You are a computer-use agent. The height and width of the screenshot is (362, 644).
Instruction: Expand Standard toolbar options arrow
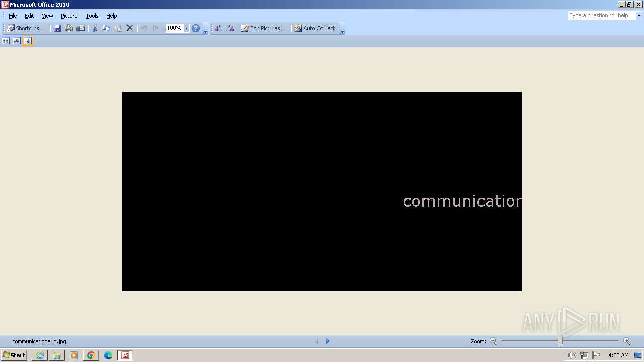(205, 29)
